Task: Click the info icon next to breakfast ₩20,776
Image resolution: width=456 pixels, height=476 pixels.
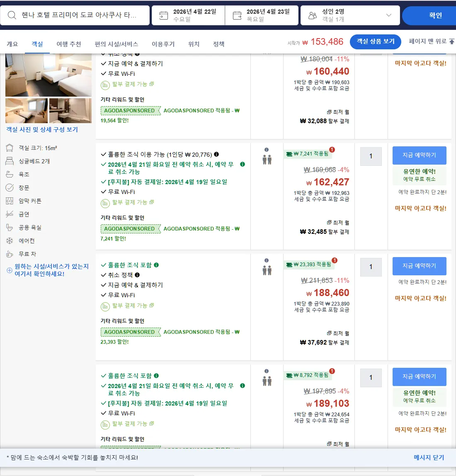Action: coord(216,154)
